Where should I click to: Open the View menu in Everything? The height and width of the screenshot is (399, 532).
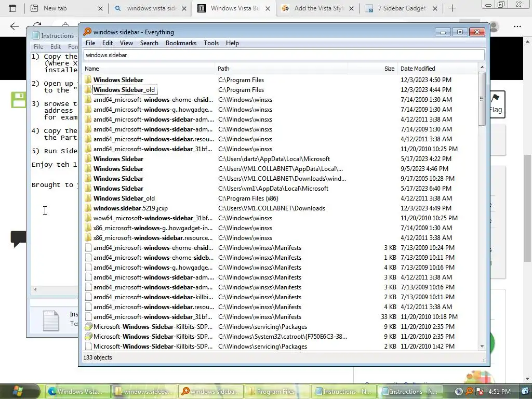click(x=126, y=43)
